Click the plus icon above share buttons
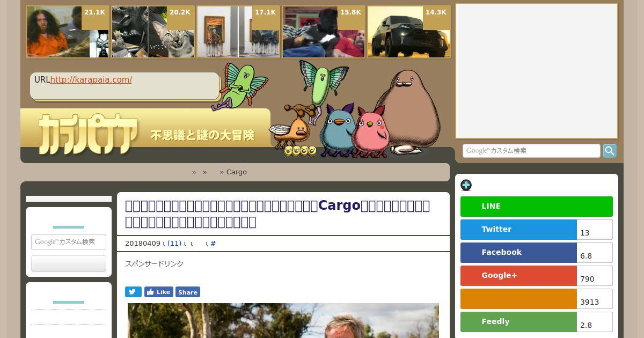 (466, 185)
